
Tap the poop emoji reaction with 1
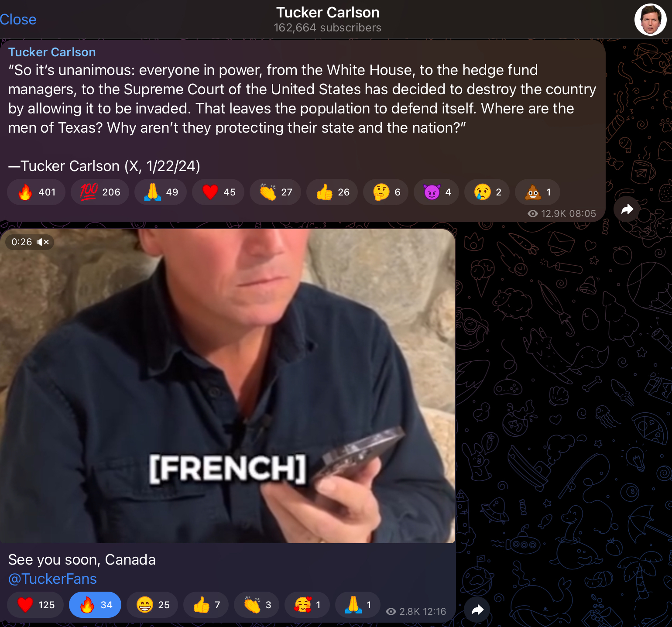(x=538, y=192)
